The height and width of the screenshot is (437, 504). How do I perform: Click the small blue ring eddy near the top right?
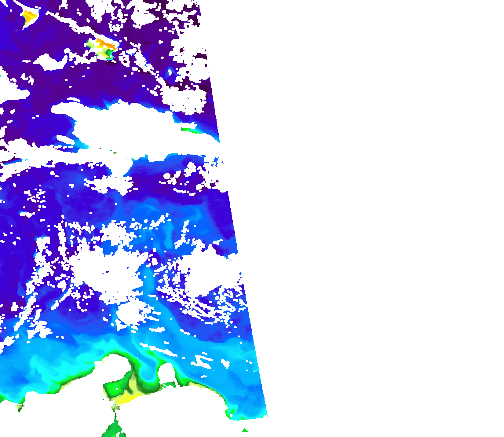170,73
